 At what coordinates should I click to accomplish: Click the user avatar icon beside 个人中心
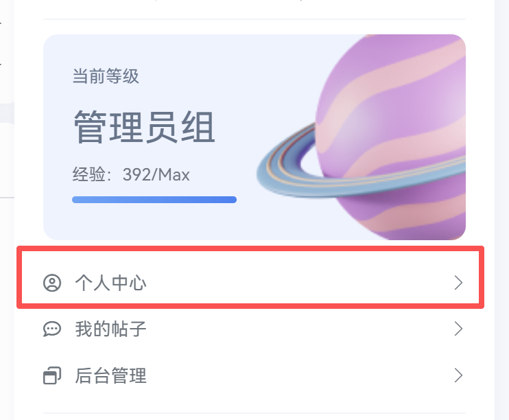(x=52, y=283)
